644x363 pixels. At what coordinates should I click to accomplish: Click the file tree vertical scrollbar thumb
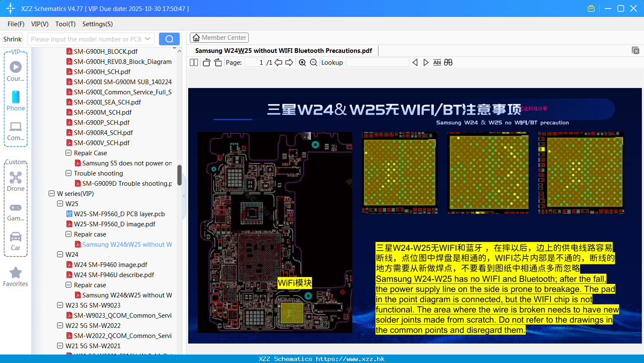(x=179, y=175)
